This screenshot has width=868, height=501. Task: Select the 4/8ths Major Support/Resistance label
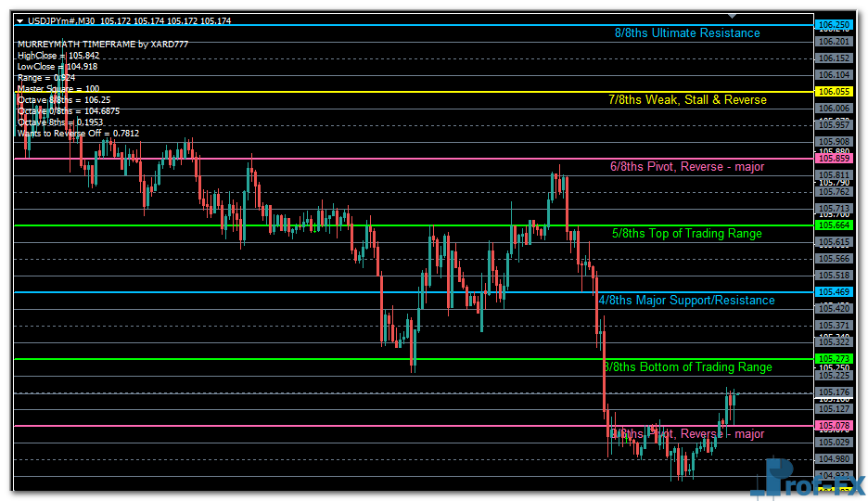[x=687, y=301]
